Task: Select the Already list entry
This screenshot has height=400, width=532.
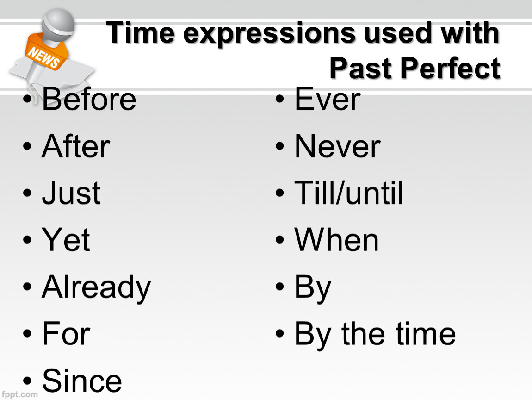Action: coord(96,287)
